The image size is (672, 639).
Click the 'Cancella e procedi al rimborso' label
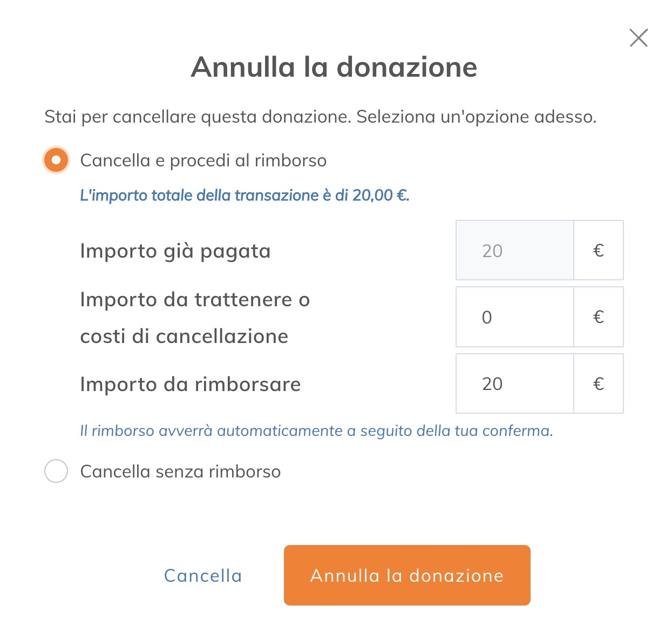[203, 160]
